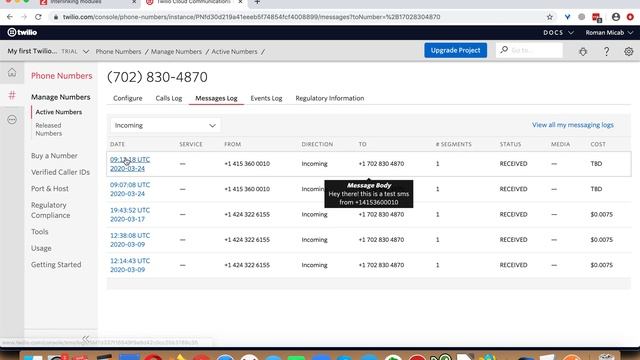Click the Manage Numbers breadcrumb

pos(176,51)
